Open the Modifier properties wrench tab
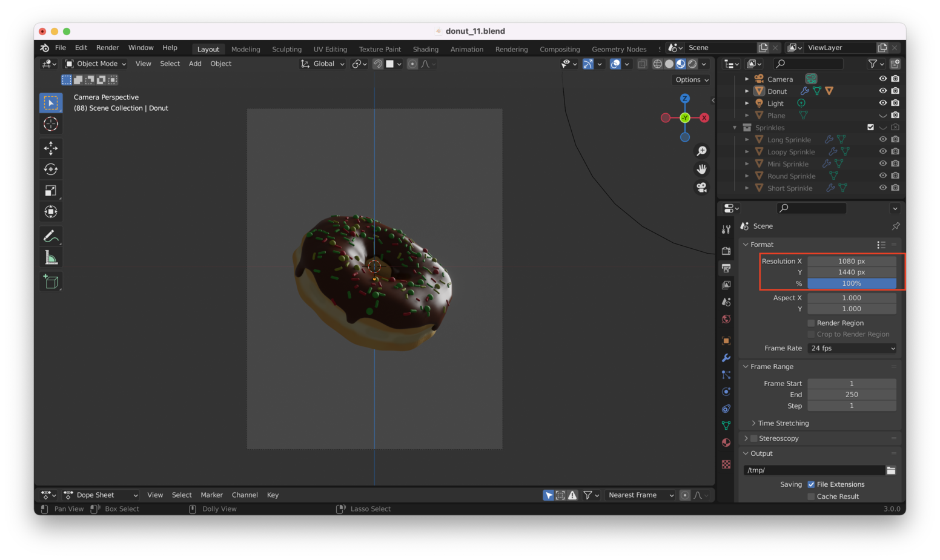 pyautogui.click(x=726, y=358)
